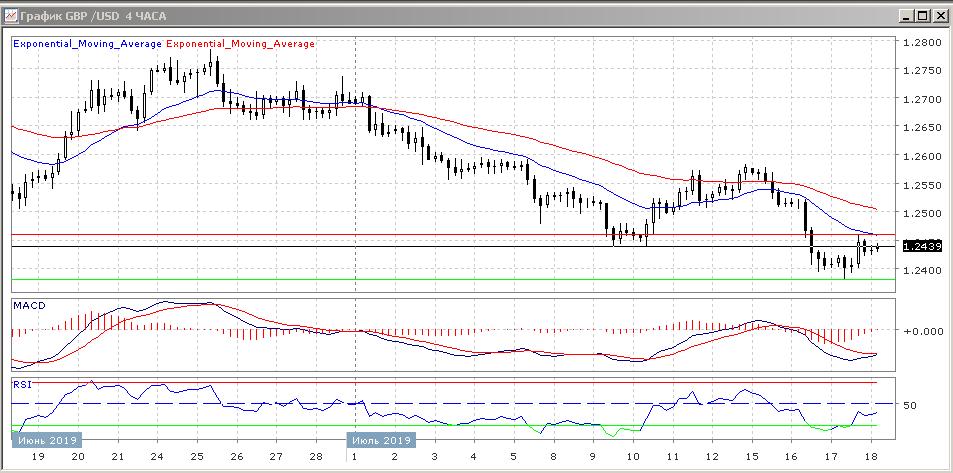Click the current price tag 1.2439

pos(920,246)
